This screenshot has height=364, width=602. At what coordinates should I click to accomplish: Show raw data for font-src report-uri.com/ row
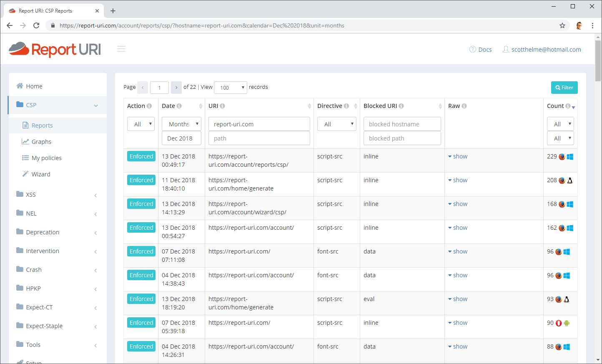[458, 251]
